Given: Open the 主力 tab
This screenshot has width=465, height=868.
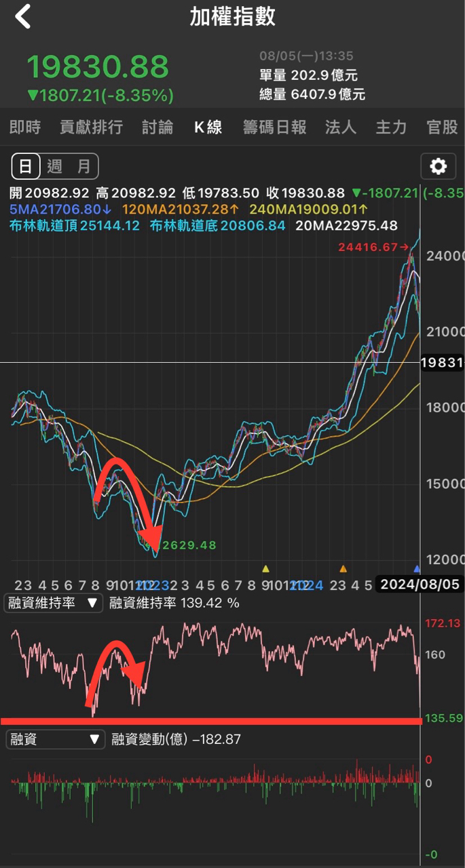Looking at the screenshot, I should (391, 127).
